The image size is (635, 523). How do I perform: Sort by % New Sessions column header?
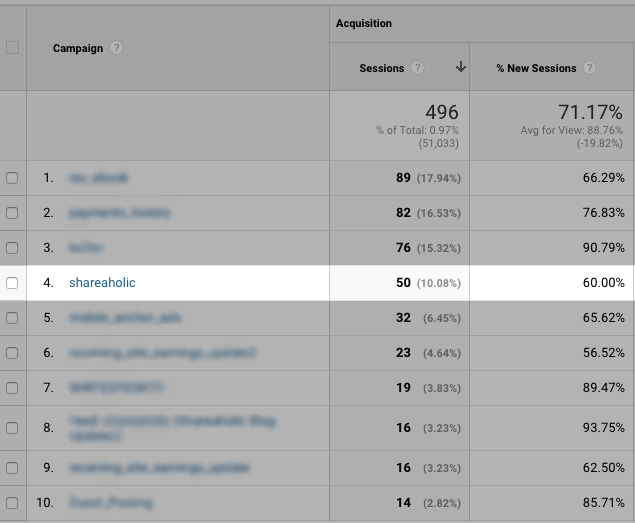536,68
